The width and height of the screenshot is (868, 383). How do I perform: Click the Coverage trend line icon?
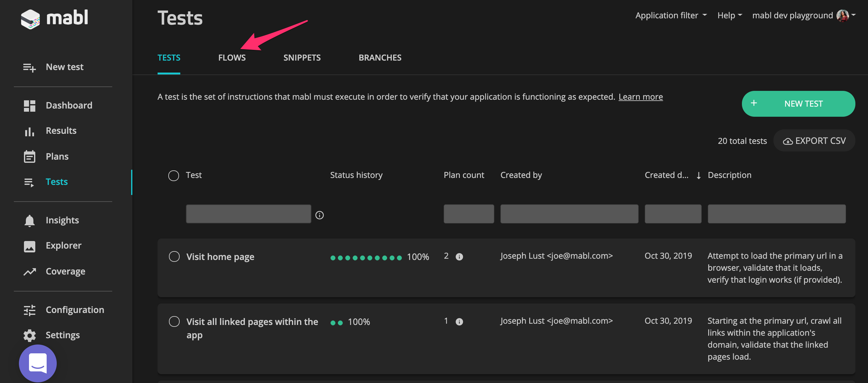(29, 272)
